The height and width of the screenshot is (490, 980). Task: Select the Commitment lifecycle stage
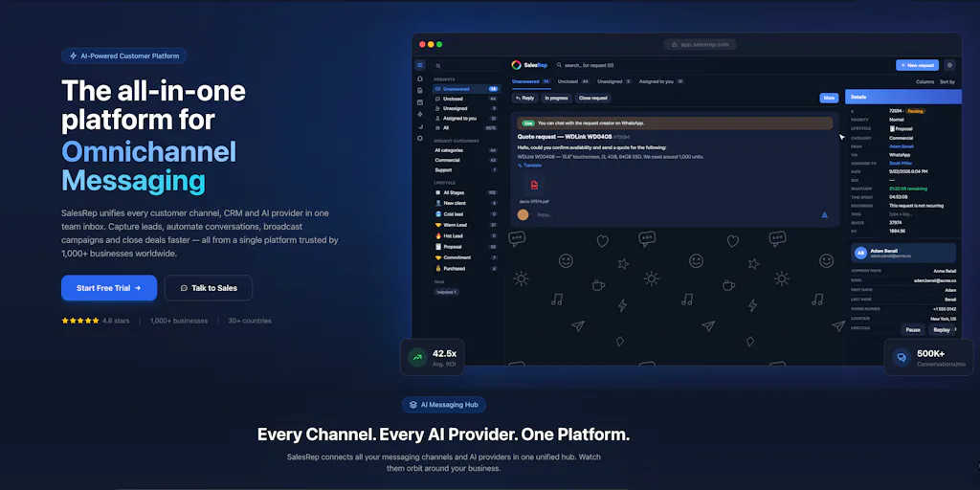(466, 257)
